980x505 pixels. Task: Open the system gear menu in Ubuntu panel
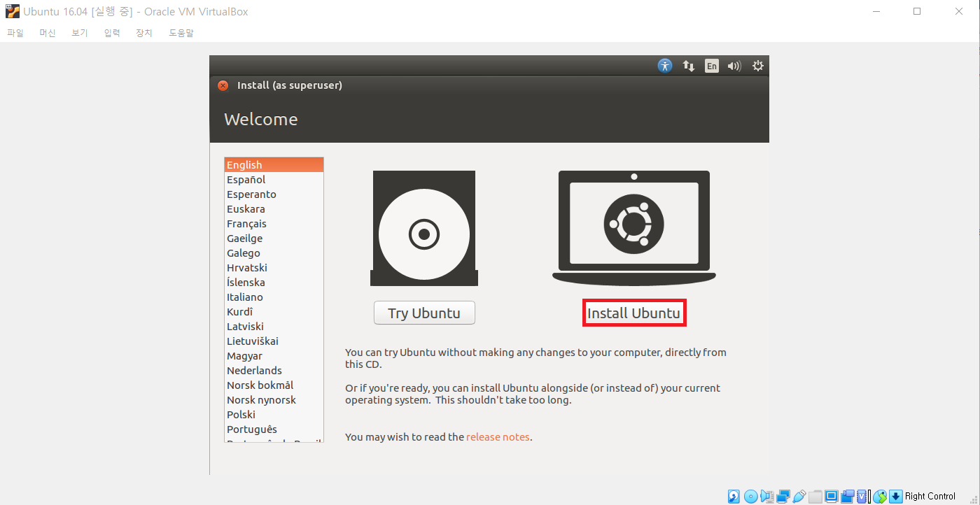(757, 66)
